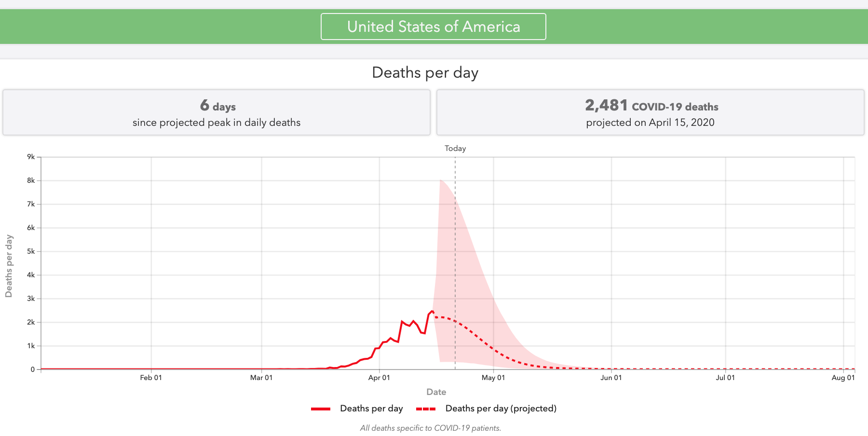
Task: Click the 2,481 COVID-19 deaths card
Action: click(x=650, y=112)
